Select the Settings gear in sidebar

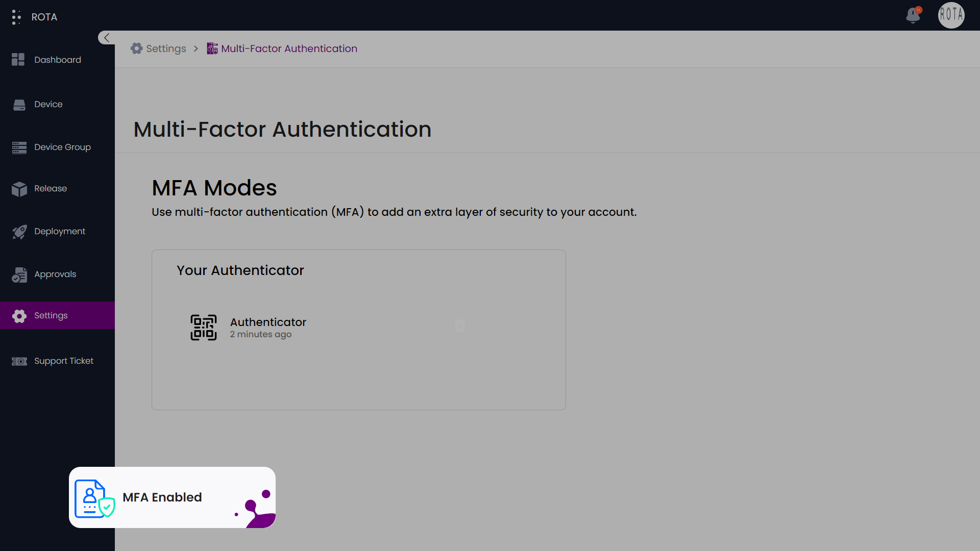[x=19, y=316]
